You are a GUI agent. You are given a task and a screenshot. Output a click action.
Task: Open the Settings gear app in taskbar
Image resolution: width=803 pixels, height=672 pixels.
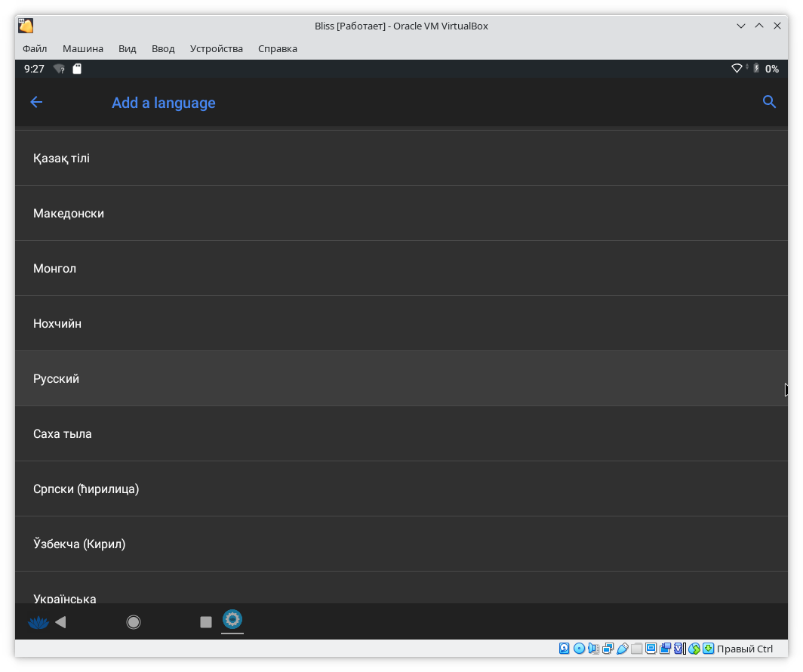[232, 621]
